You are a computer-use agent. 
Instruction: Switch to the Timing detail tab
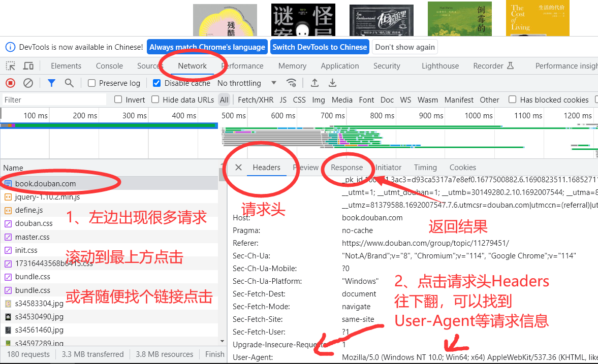425,168
